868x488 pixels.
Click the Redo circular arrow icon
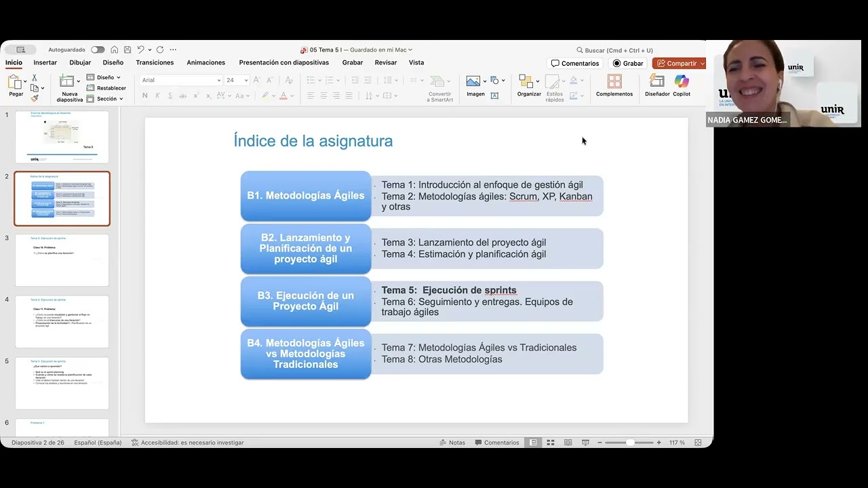[x=160, y=49]
